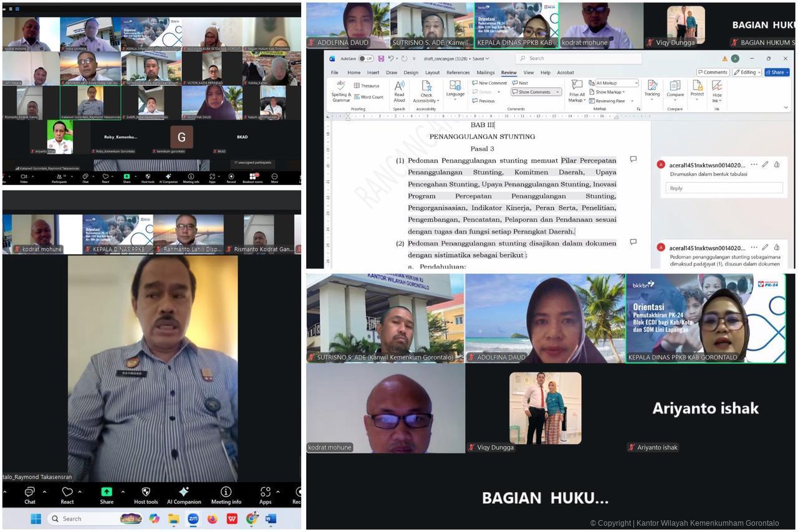Click the Read Aloud icon in Word
798x532 pixels.
click(399, 90)
